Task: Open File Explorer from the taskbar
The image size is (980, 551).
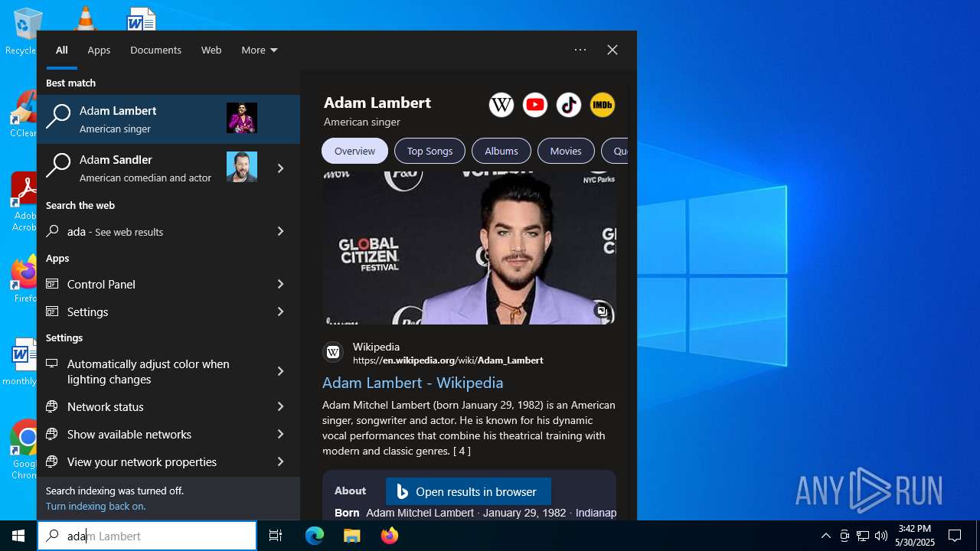Action: [x=352, y=536]
